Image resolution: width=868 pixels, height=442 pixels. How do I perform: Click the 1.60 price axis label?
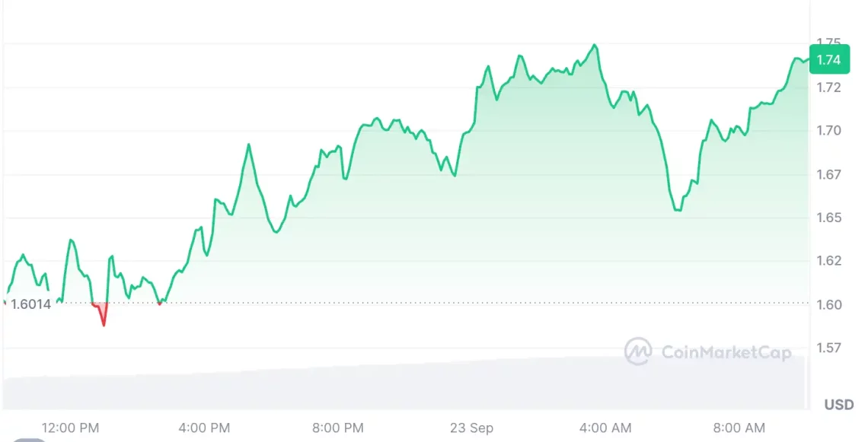[x=828, y=304]
